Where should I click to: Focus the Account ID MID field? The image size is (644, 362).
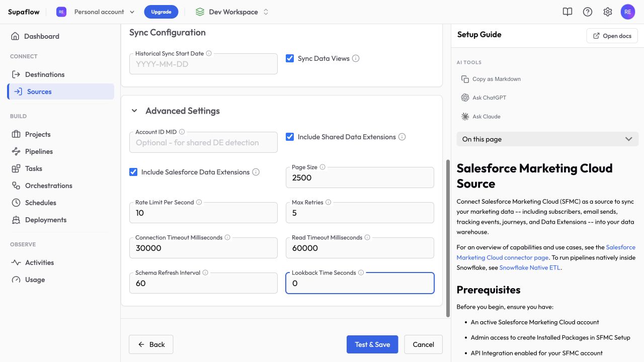tap(203, 142)
